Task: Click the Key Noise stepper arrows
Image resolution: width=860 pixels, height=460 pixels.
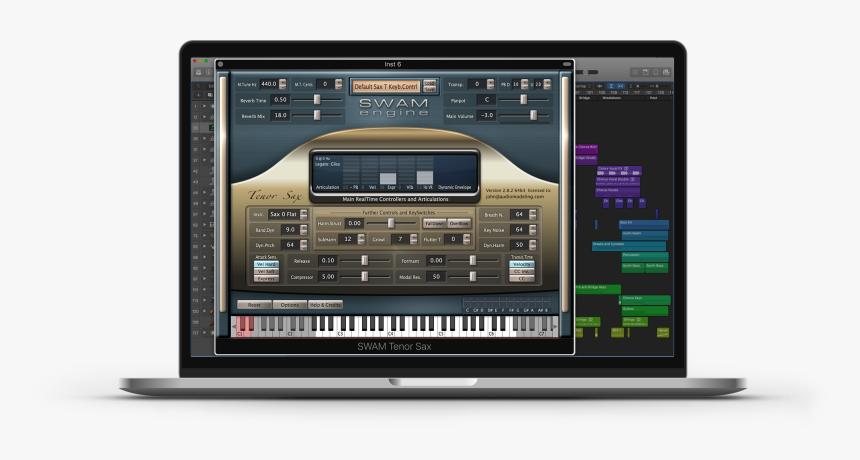Action: coord(532,230)
